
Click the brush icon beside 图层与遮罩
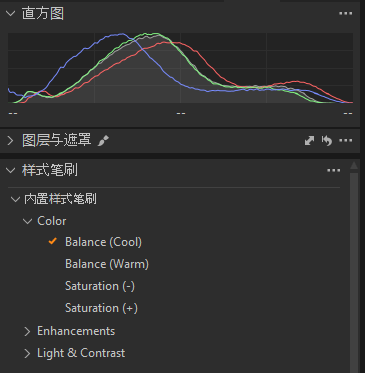point(104,141)
